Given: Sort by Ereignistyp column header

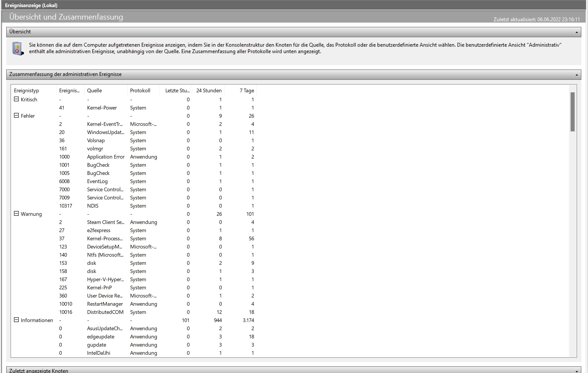Looking at the screenshot, I should pyautogui.click(x=26, y=91).
